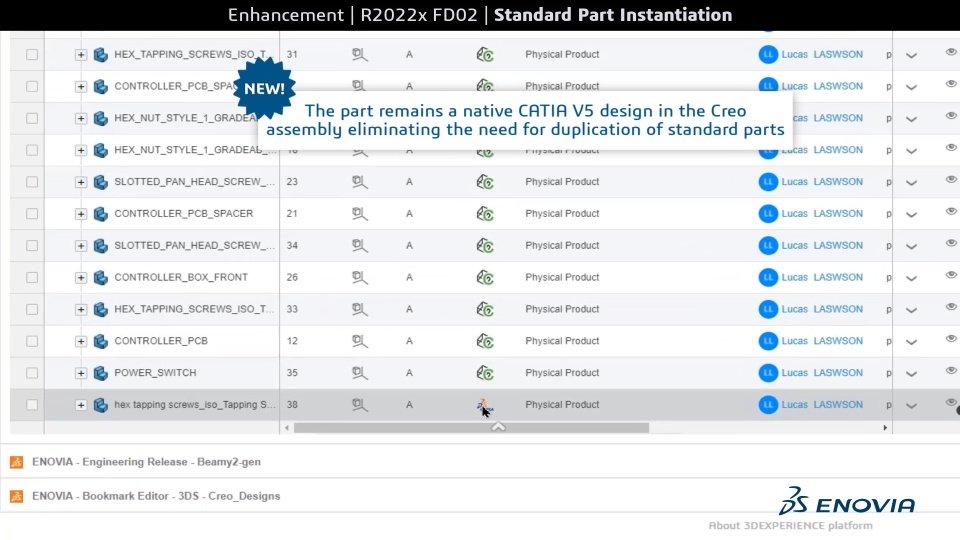Viewport: 960px width, 540px height.
Task: Tick checkbox for SLOTTED_PAN_HEAD_SCREW row 23
Action: coord(32,182)
